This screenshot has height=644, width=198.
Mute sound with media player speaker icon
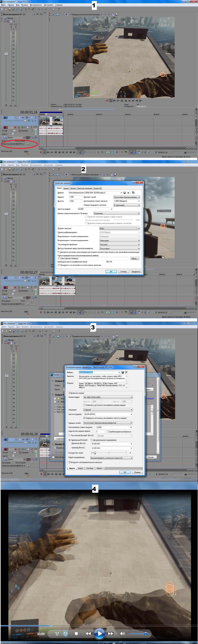click(x=122, y=633)
